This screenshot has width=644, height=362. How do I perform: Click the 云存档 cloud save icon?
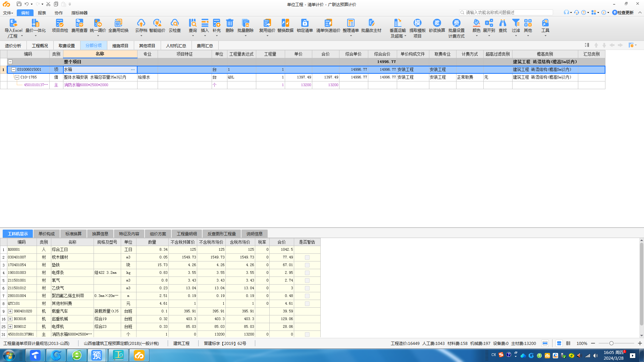point(141,23)
